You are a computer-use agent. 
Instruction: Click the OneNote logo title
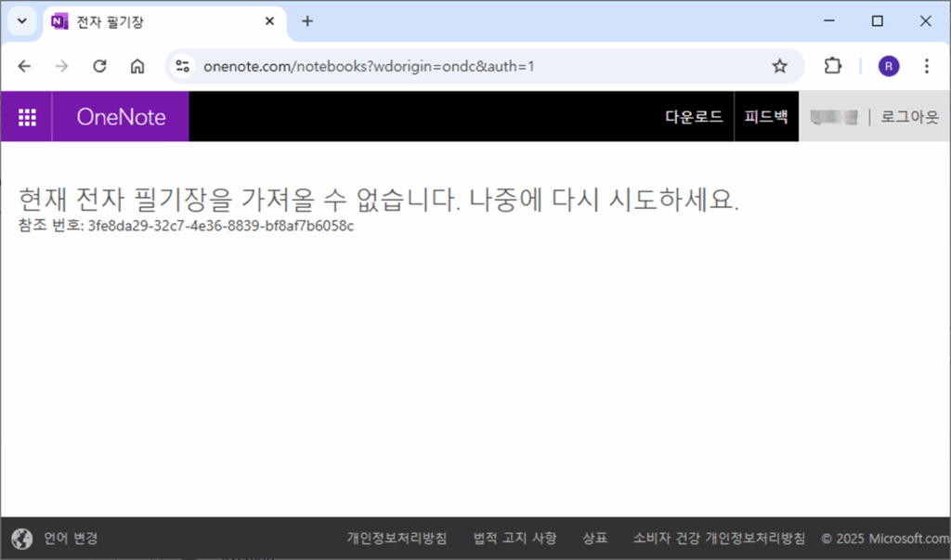(x=121, y=116)
